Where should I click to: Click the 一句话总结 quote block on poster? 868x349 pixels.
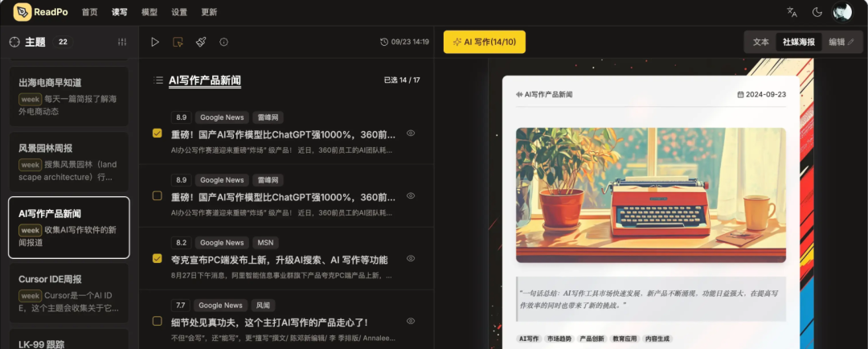pos(651,299)
